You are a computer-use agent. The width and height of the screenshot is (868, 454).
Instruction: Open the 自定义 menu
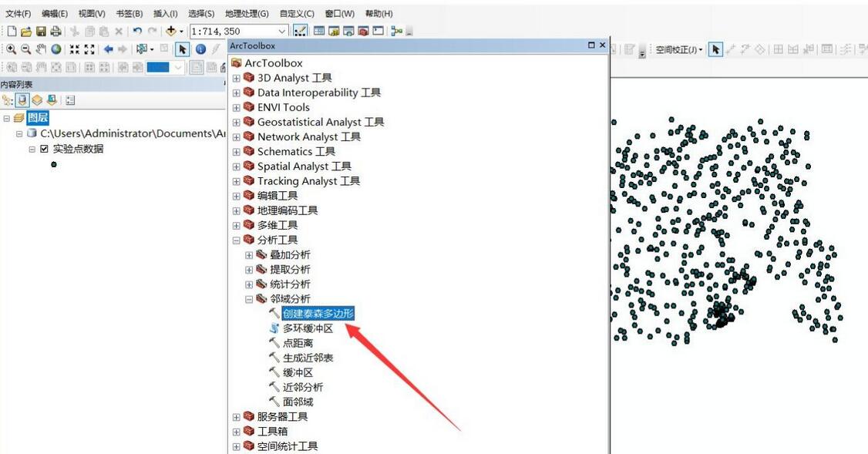coord(297,13)
